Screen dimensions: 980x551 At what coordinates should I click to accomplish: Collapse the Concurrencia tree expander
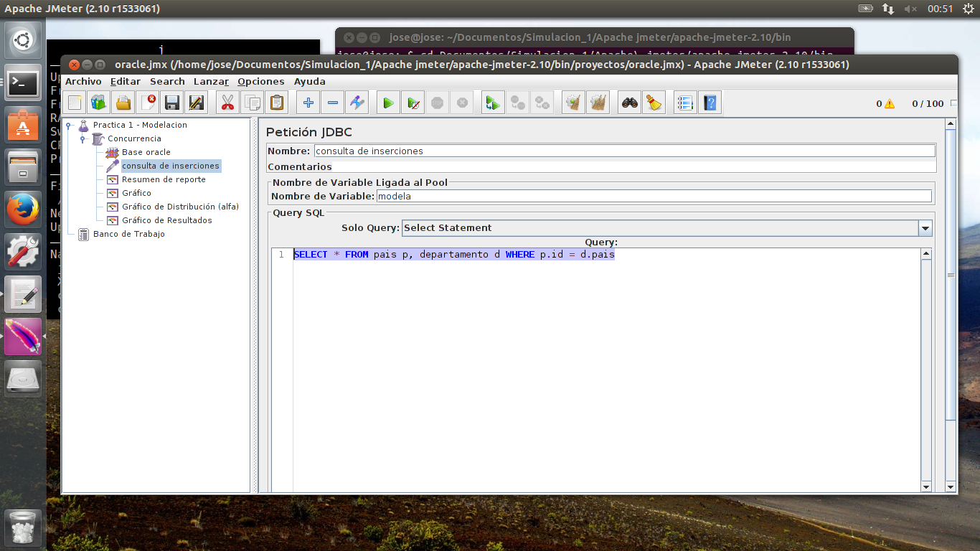coord(83,139)
